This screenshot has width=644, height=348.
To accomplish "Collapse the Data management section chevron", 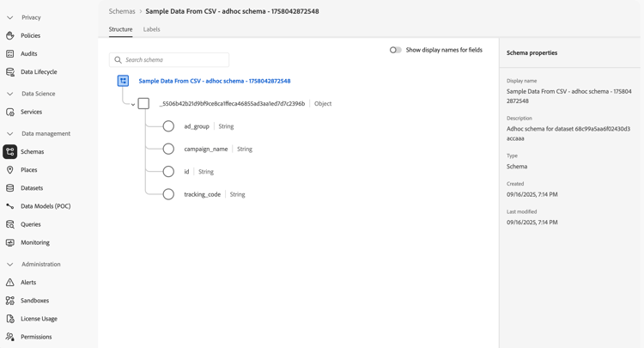I will point(9,133).
